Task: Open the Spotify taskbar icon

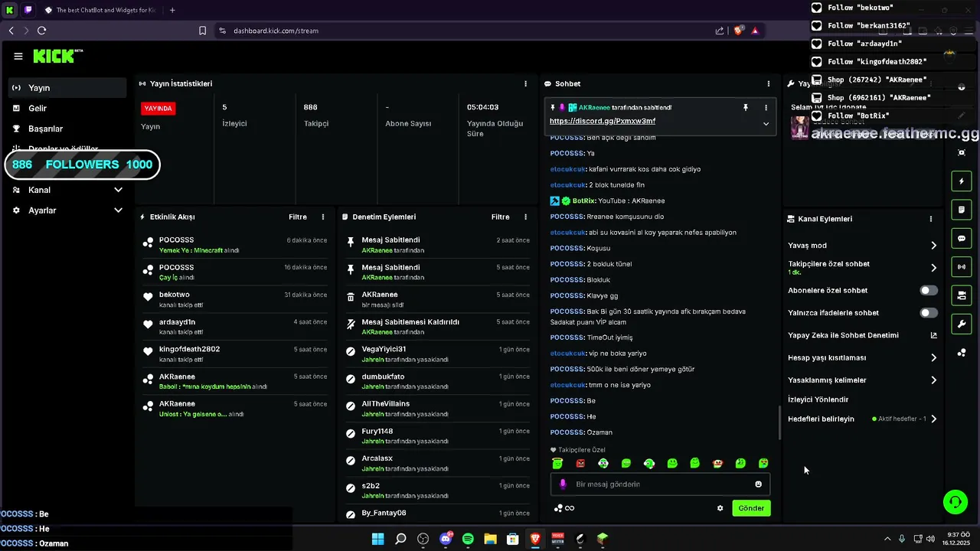Action: tap(468, 539)
